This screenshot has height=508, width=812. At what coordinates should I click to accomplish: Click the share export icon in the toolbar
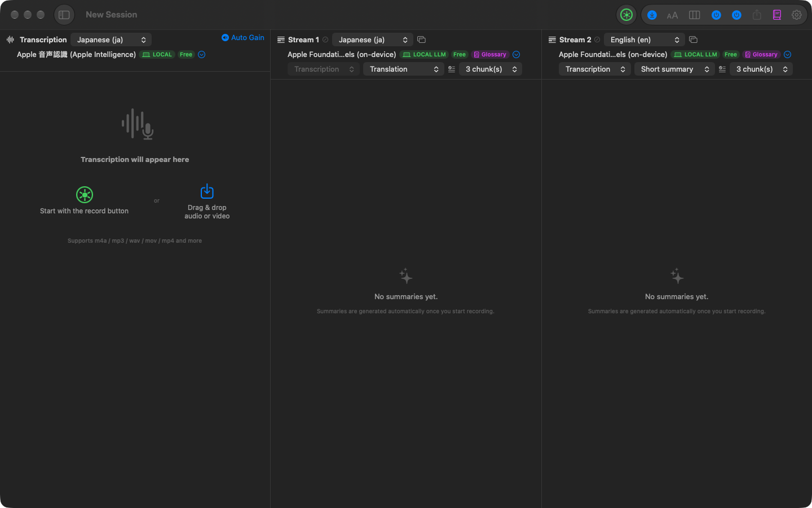tap(757, 15)
